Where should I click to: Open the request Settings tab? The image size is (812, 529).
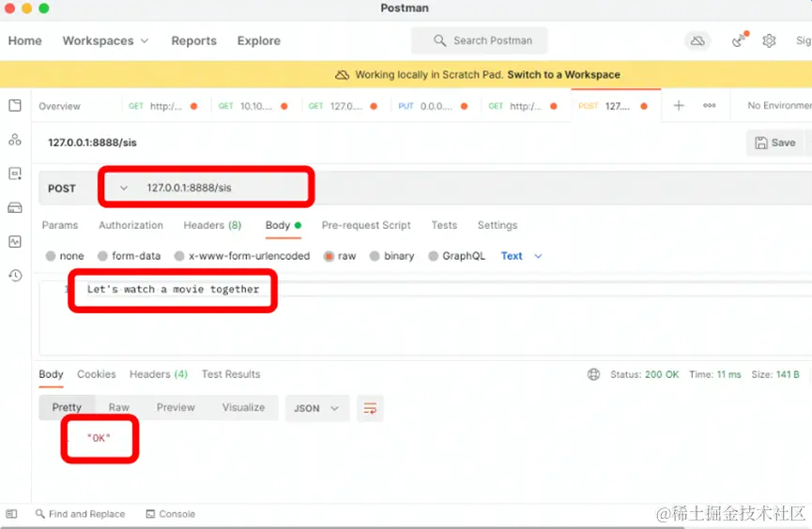coord(498,225)
